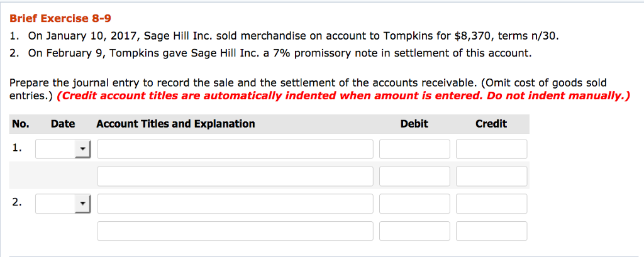Click the dropdown arrow beside entry 1 date

click(x=82, y=149)
